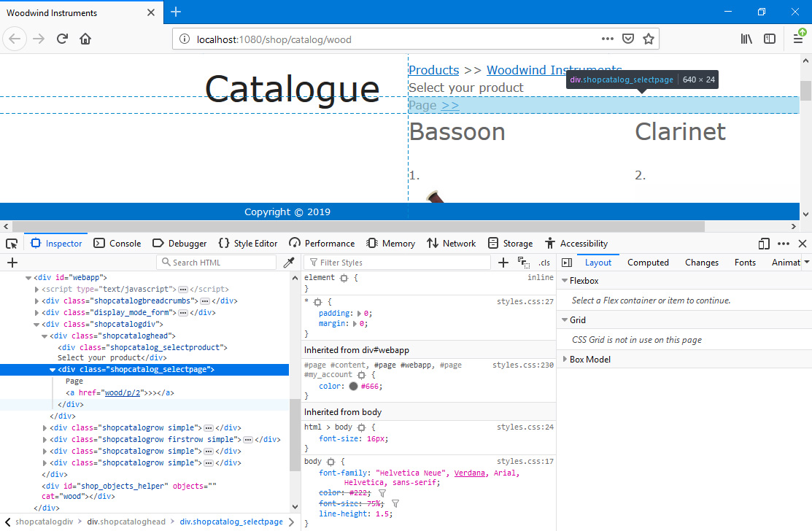The height and width of the screenshot is (531, 812).
Task: Open the Memory tab
Action: pos(391,243)
